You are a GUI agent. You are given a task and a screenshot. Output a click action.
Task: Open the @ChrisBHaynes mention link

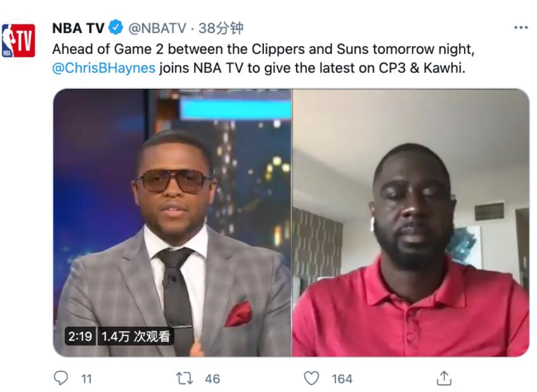(x=104, y=68)
